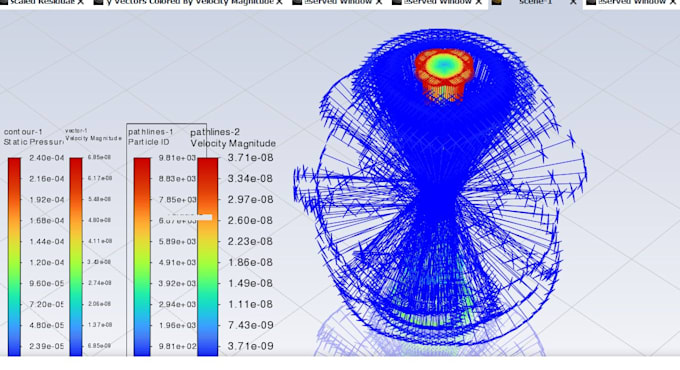The height and width of the screenshot is (370, 680).
Task: Click the 7.85e+03 Particle ID value
Action: [177, 200]
